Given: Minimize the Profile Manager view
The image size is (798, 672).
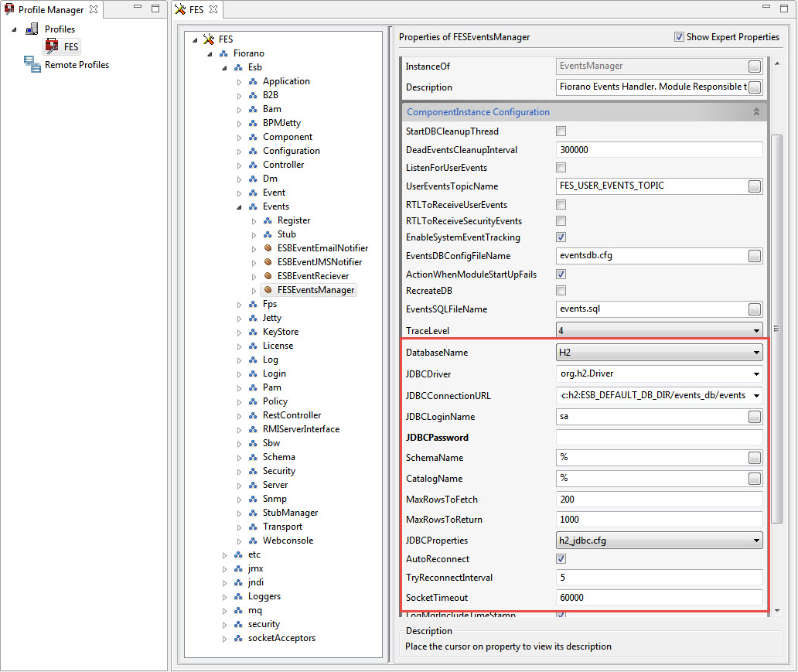Looking at the screenshot, I should pyautogui.click(x=138, y=7).
